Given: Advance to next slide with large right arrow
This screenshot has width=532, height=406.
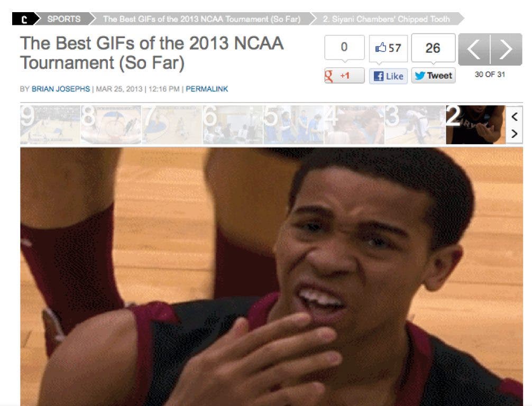Looking at the screenshot, I should point(506,50).
